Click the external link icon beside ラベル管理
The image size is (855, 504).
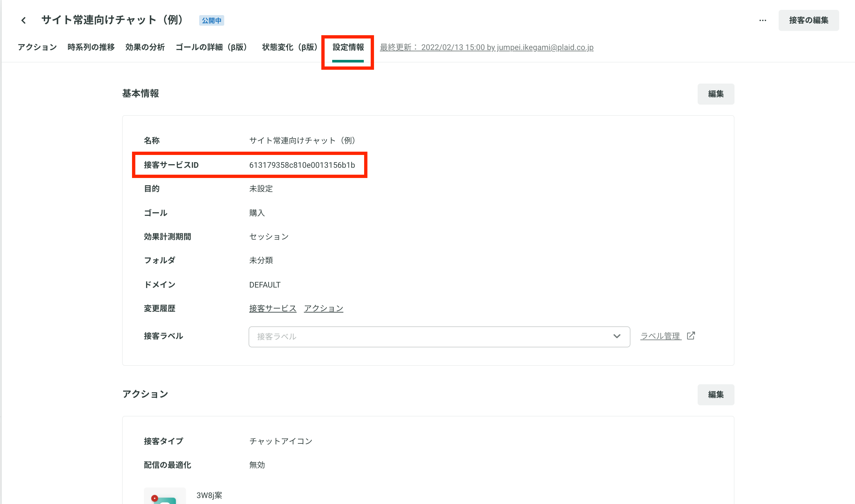[x=691, y=336]
